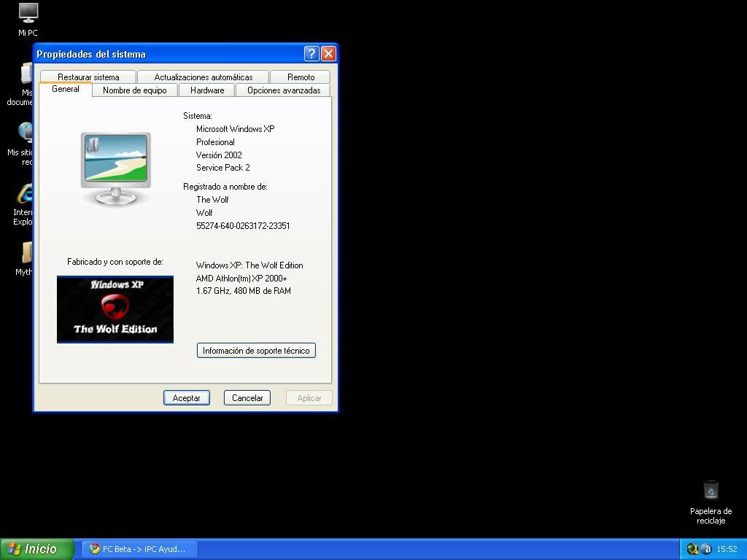Open the Inicio start menu
The image size is (747, 560).
pos(36,549)
